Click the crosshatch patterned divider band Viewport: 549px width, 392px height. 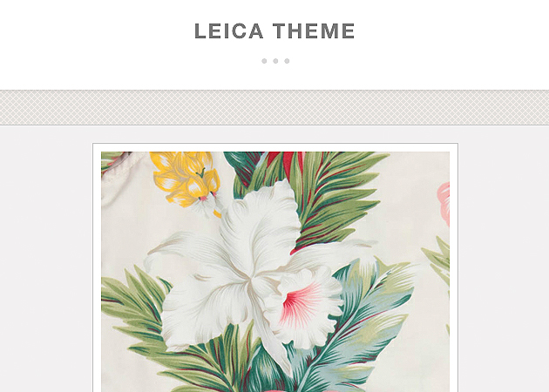(x=274, y=107)
